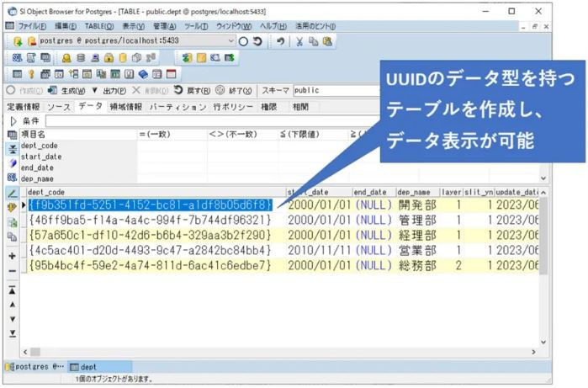This screenshot has width=588, height=388.
Task: Click the grey database cylinder icon
Action: 81,58
